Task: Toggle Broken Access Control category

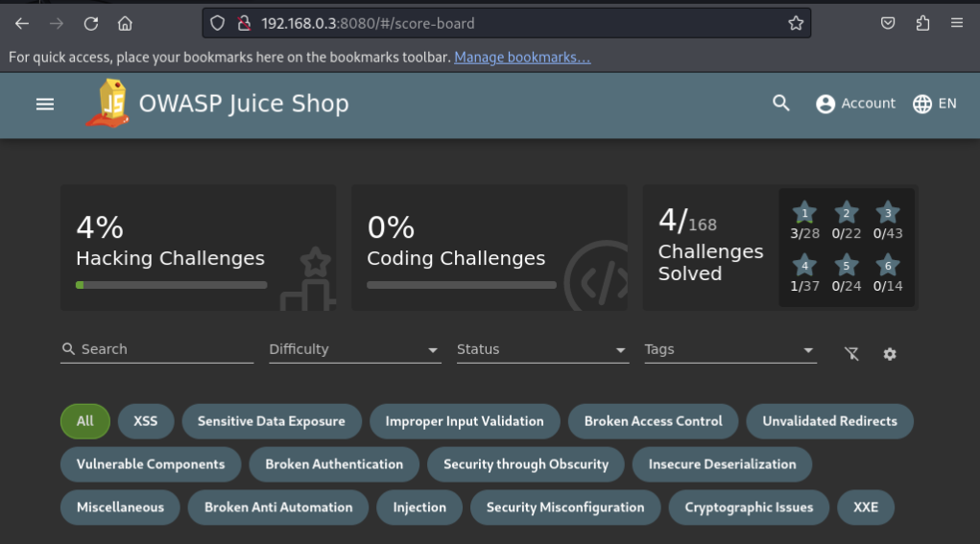Action: click(x=653, y=421)
